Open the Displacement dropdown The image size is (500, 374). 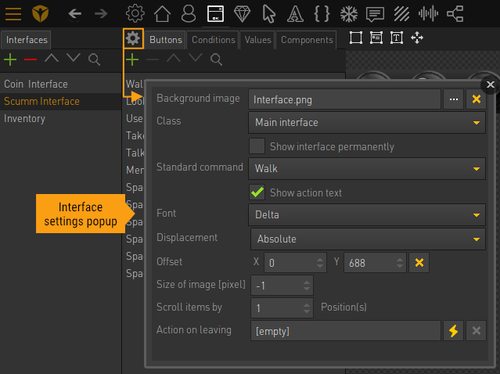368,239
